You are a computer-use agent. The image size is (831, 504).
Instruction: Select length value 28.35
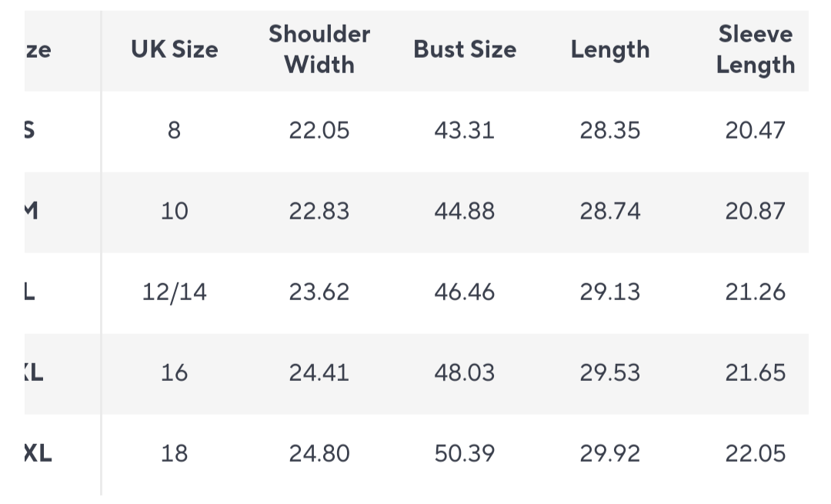pos(610,130)
